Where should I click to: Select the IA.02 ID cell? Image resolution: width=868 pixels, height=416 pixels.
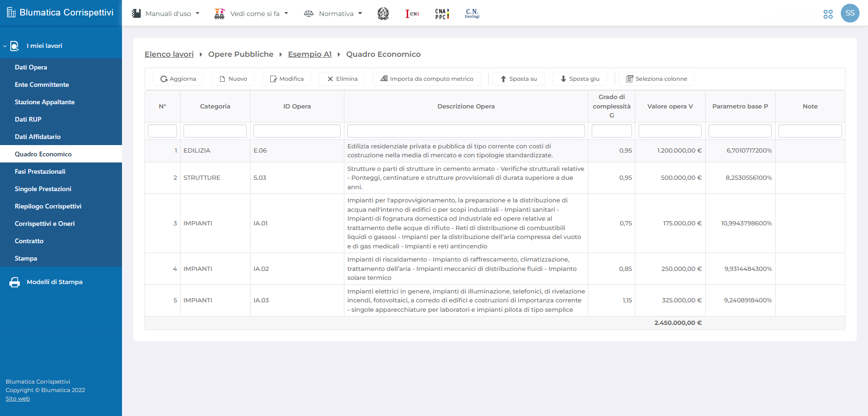click(x=297, y=269)
